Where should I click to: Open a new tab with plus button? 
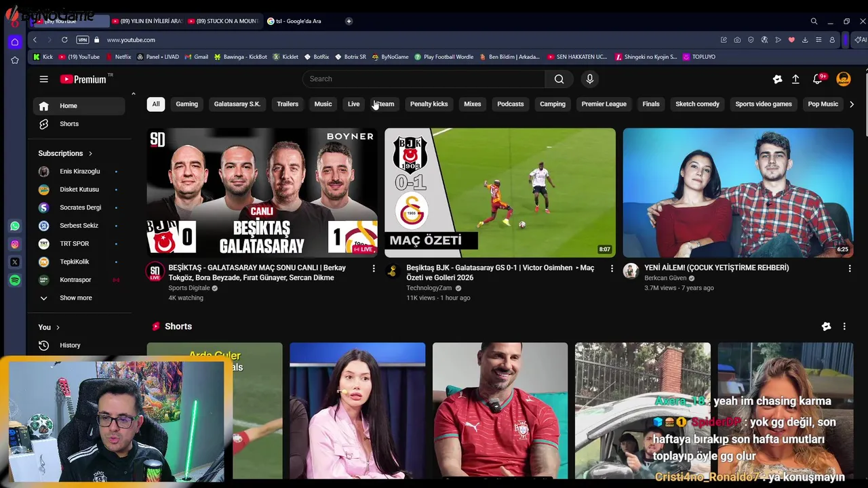[349, 21]
